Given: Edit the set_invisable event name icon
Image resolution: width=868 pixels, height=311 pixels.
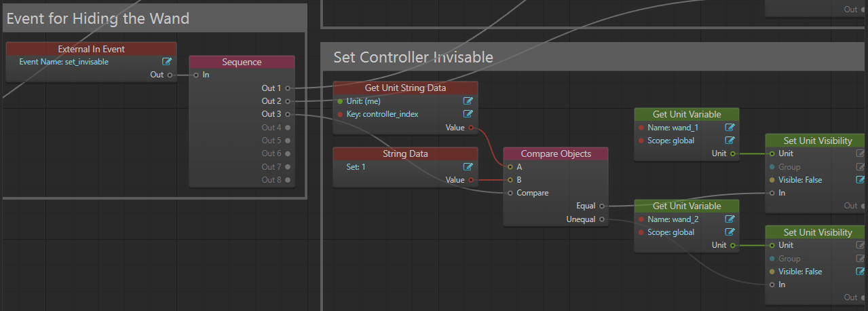Looking at the screenshot, I should (167, 62).
